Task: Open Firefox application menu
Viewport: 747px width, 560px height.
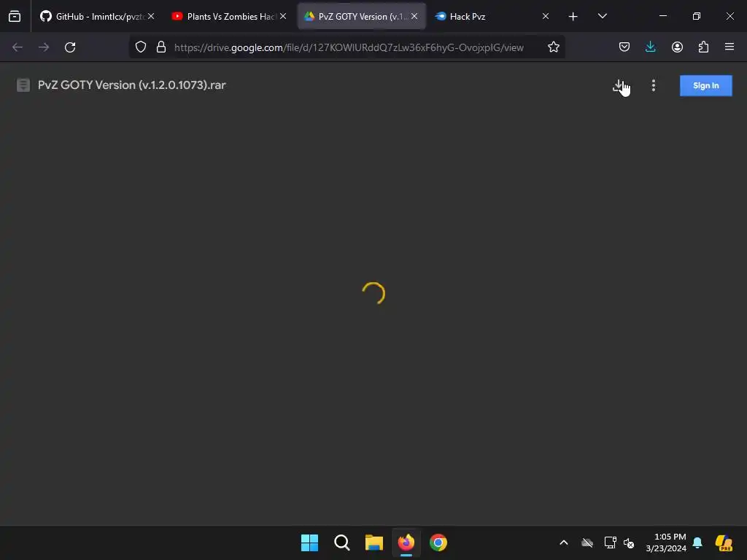Action: tap(729, 47)
